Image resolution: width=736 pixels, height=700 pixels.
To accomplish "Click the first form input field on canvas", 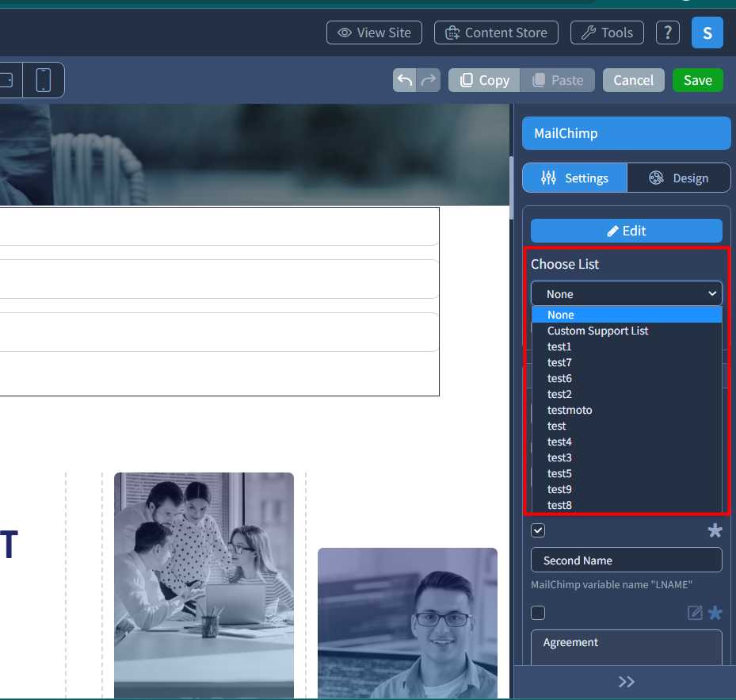I will tap(219, 227).
